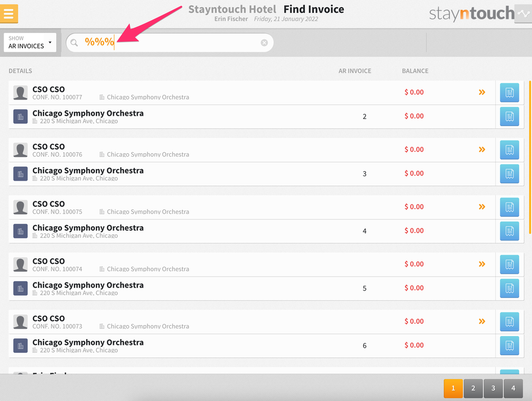Open the invoice for CONF. NO. 100074
This screenshot has height=401, width=532.
pos(509,264)
